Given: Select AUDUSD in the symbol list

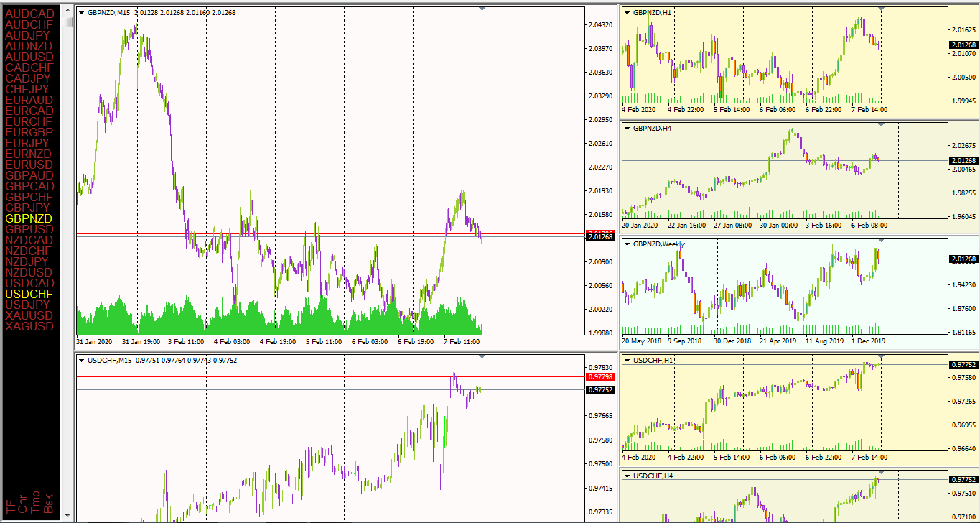Looking at the screenshot, I should pos(29,57).
